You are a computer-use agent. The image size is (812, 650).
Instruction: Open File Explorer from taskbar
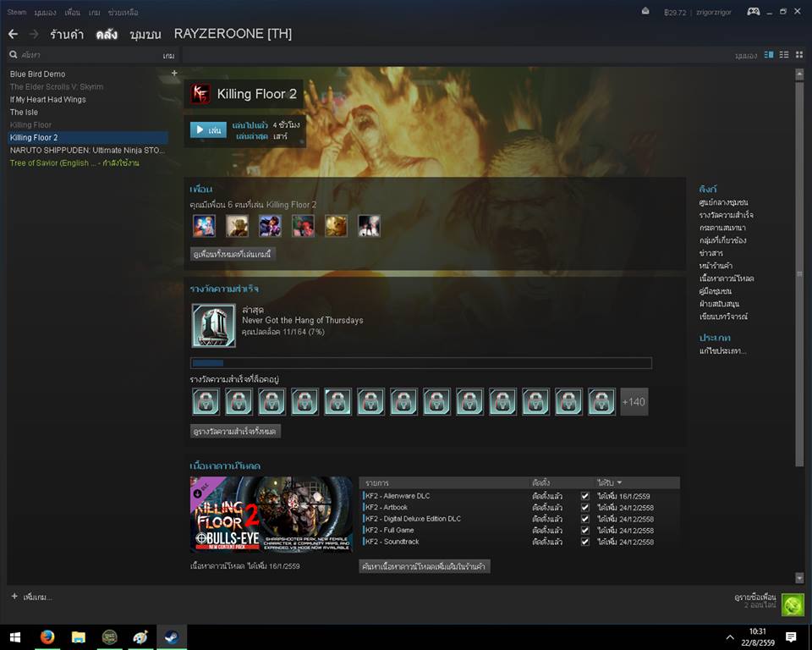tap(78, 637)
